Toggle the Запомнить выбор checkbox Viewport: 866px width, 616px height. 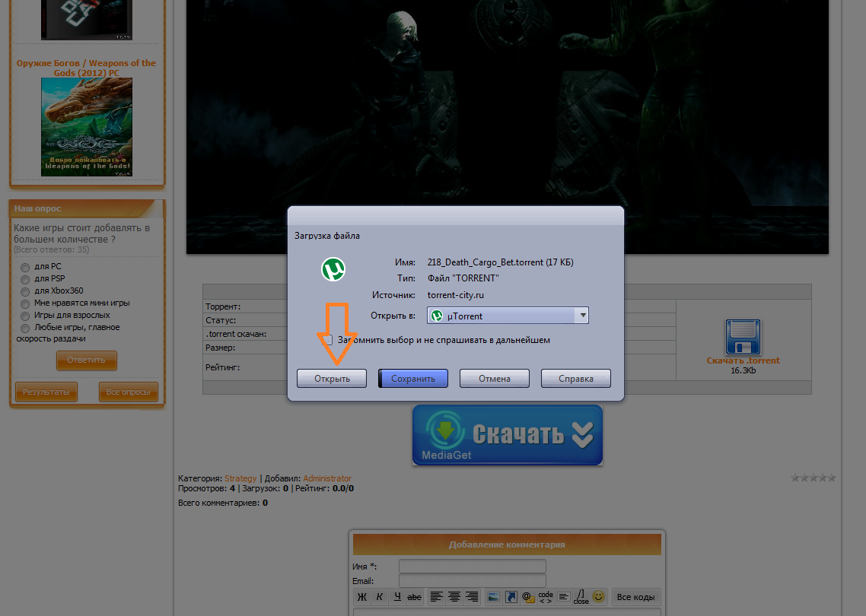tap(327, 340)
